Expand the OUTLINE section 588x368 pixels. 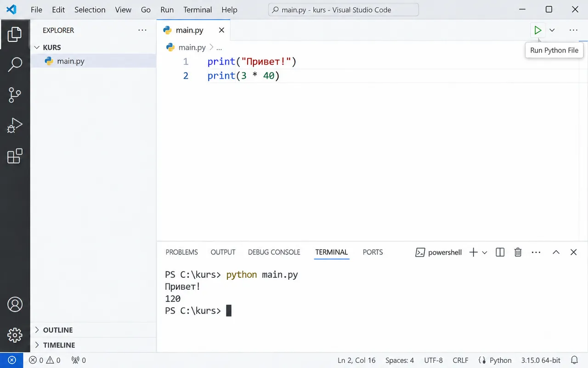[93, 330]
